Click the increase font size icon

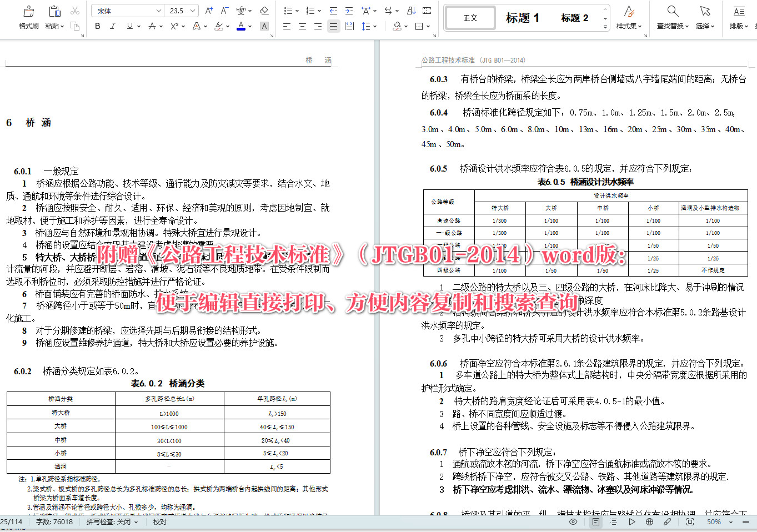coord(209,11)
